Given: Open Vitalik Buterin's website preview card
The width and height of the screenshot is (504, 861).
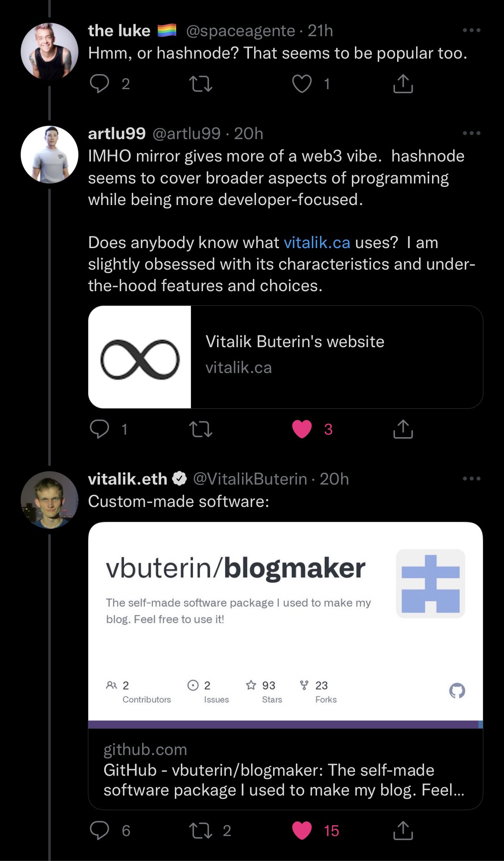Looking at the screenshot, I should tap(285, 357).
